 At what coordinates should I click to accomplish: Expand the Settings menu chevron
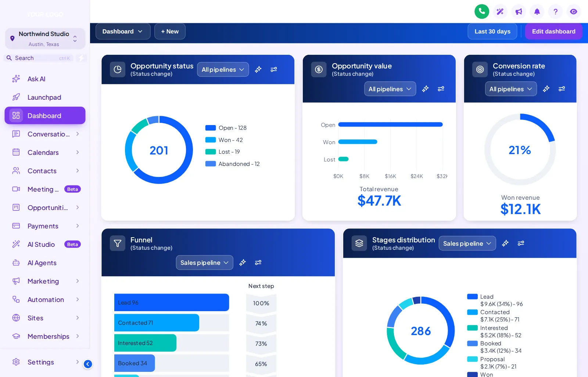click(x=78, y=362)
